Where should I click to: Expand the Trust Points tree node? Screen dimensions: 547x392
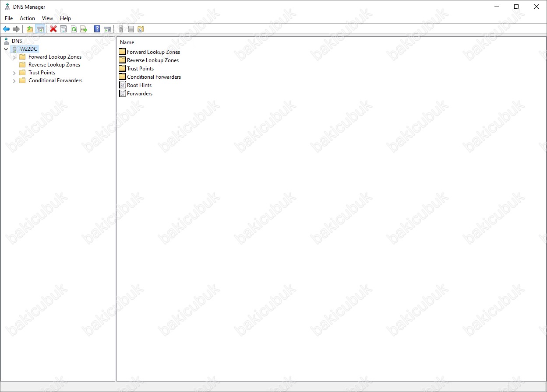tap(14, 73)
